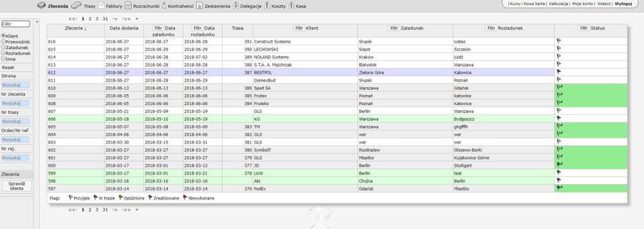Select the Przewoźnik radio button

(x=3, y=42)
